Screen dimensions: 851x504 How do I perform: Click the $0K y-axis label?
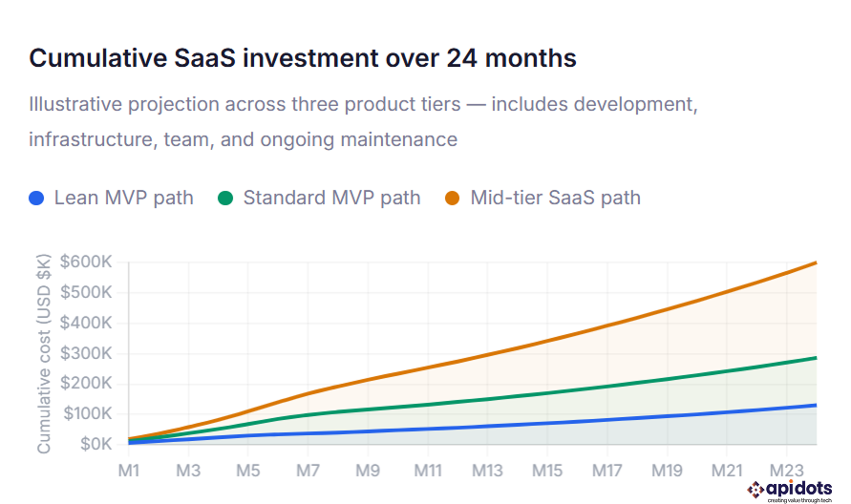pyautogui.click(x=94, y=444)
